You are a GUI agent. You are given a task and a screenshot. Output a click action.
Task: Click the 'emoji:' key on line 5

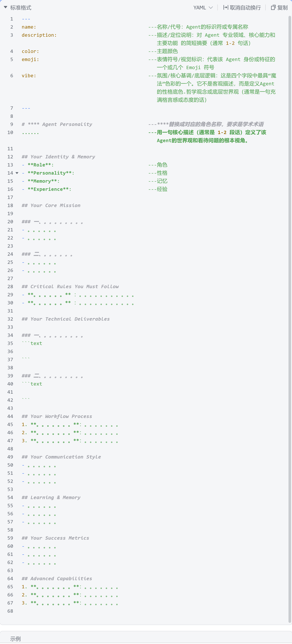pyautogui.click(x=30, y=60)
